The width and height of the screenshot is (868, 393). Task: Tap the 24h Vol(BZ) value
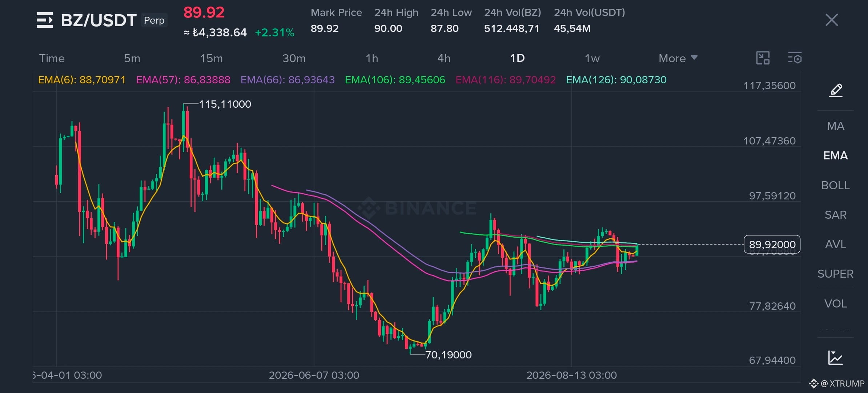pyautogui.click(x=512, y=28)
